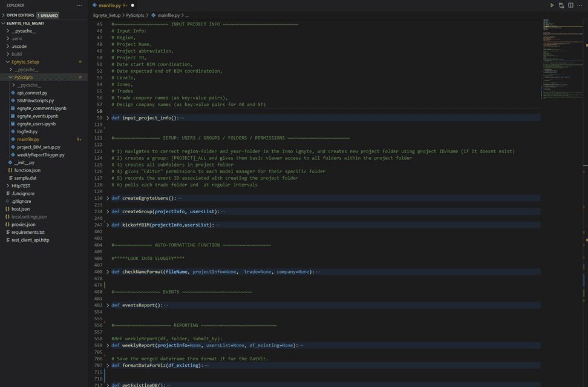588x387 pixels.
Task: Unfold the checkNameFormat function
Action: (108, 272)
